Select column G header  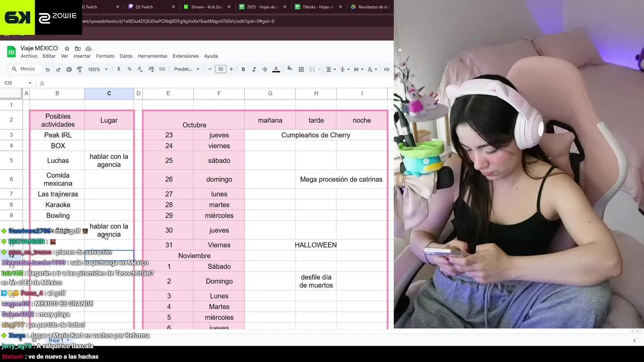click(270, 94)
